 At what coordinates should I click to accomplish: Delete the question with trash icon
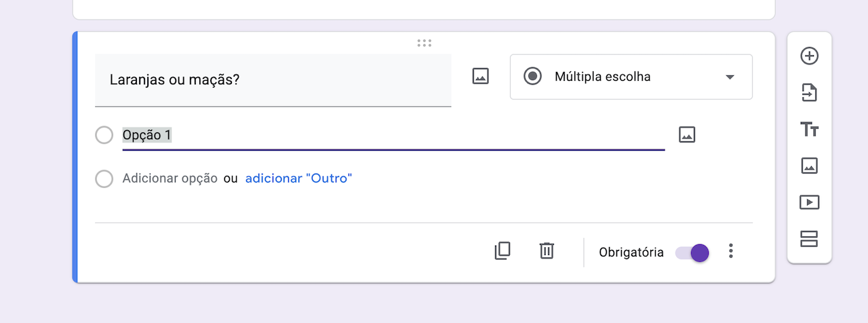[547, 251]
